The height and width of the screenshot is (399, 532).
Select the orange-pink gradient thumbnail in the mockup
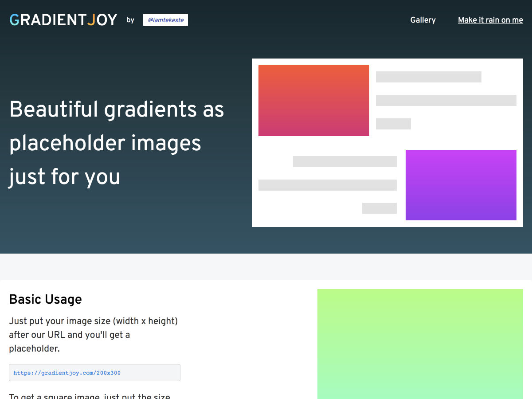(x=314, y=101)
